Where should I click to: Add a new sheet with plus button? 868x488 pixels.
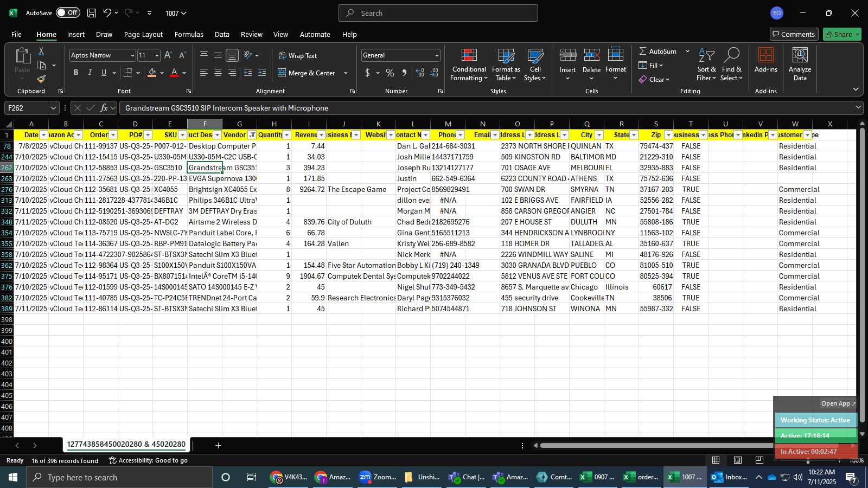(218, 445)
